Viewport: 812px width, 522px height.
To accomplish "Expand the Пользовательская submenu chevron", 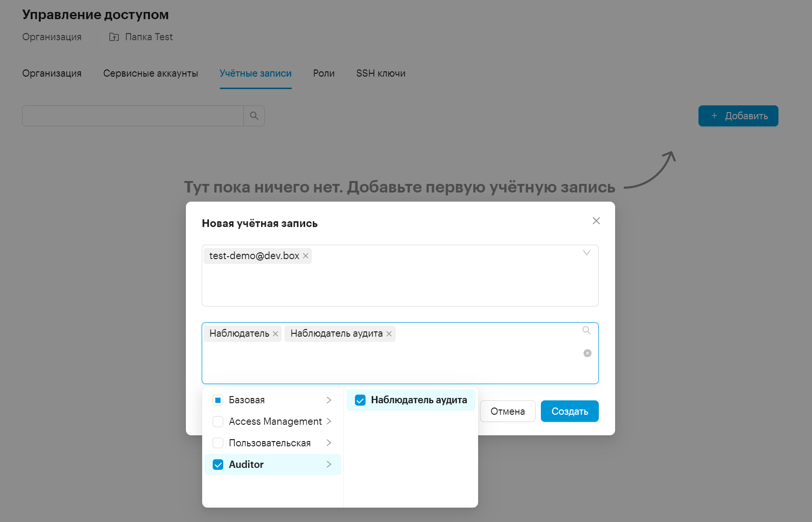I will (x=329, y=443).
